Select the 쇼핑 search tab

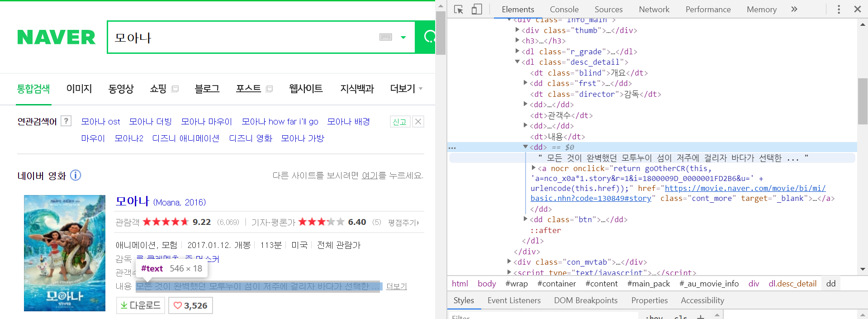tap(158, 89)
